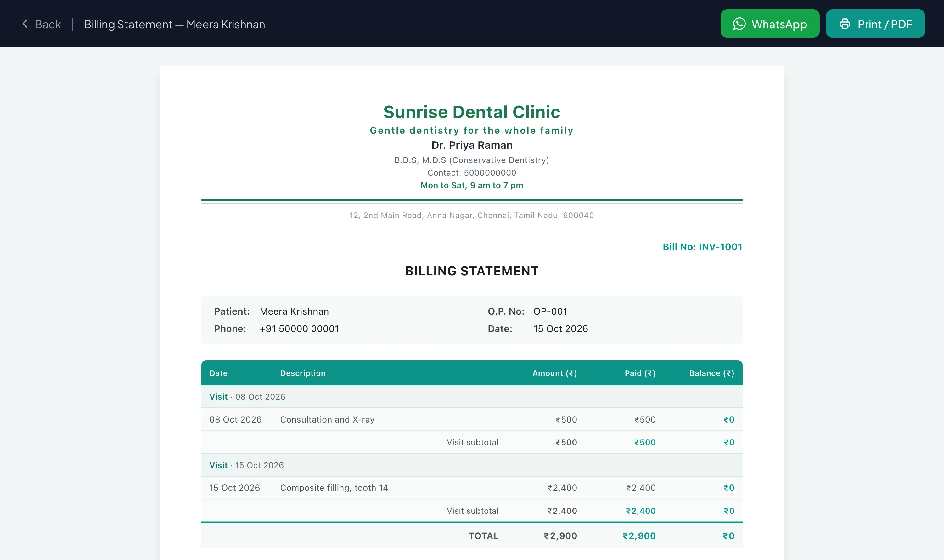The height and width of the screenshot is (560, 944).
Task: Click the TOTAL label
Action: (x=484, y=536)
